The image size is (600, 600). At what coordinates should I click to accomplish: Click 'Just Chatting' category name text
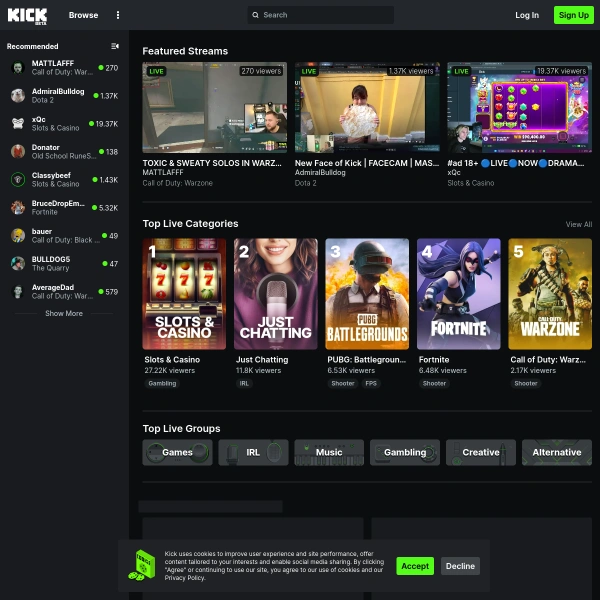262,360
